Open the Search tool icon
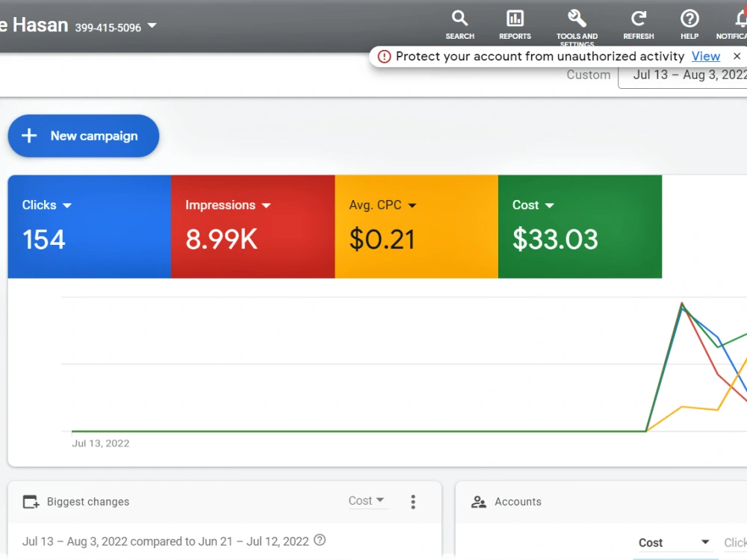The height and width of the screenshot is (560, 747). pos(459,19)
